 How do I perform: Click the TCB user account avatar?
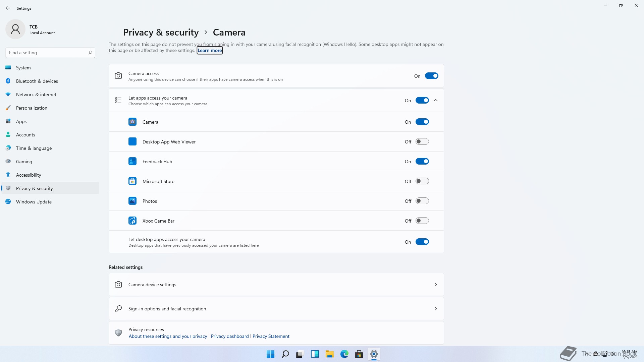pos(15,29)
